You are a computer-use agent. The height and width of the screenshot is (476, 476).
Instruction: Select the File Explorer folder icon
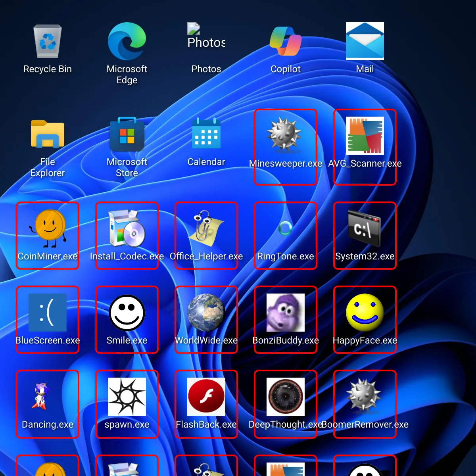(48, 134)
